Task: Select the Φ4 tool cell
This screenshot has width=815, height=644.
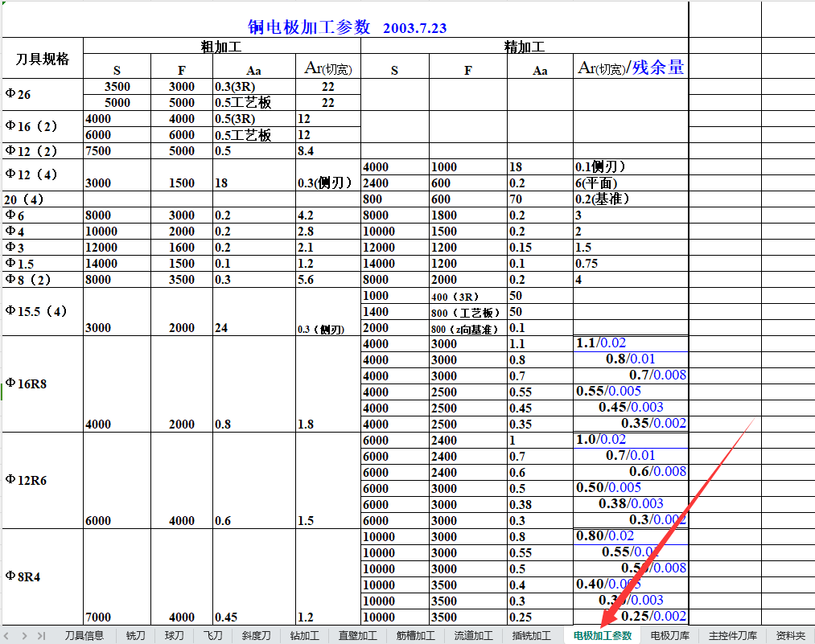Action: pos(43,232)
